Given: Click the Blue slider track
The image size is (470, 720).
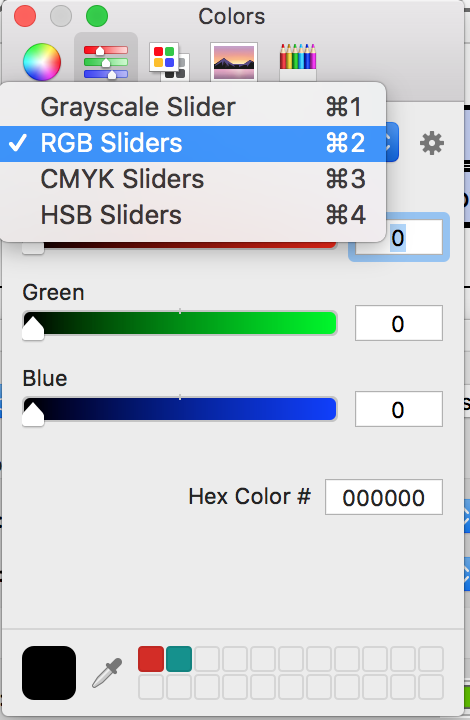Looking at the screenshot, I should pyautogui.click(x=179, y=409).
